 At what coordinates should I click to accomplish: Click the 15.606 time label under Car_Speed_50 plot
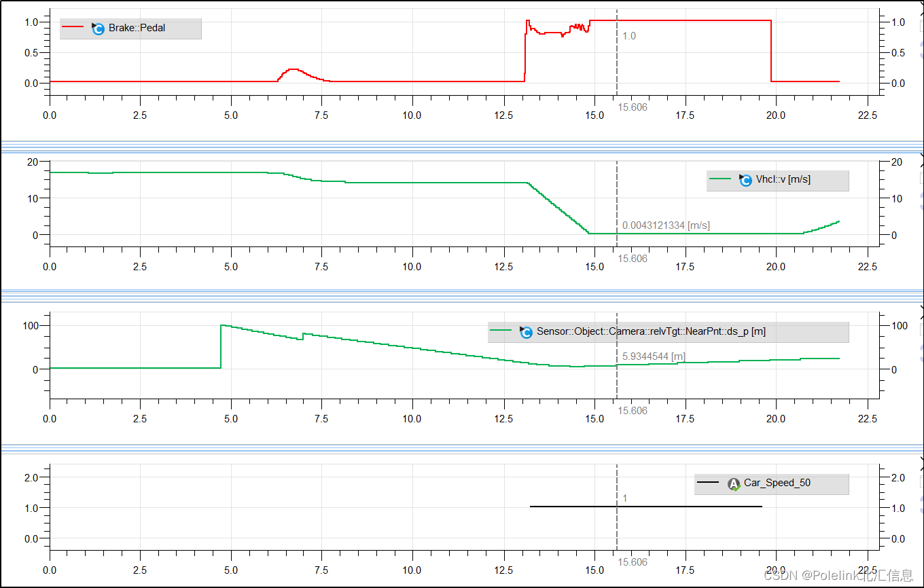point(633,562)
